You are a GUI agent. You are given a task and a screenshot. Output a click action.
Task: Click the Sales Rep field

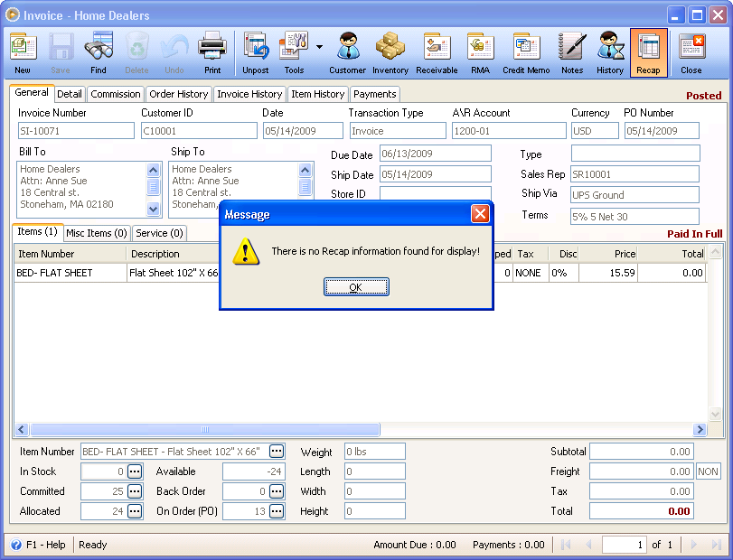click(x=634, y=174)
